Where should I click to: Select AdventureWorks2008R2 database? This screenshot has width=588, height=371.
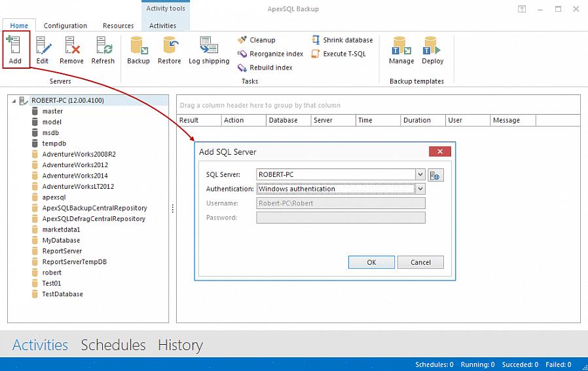coord(79,154)
